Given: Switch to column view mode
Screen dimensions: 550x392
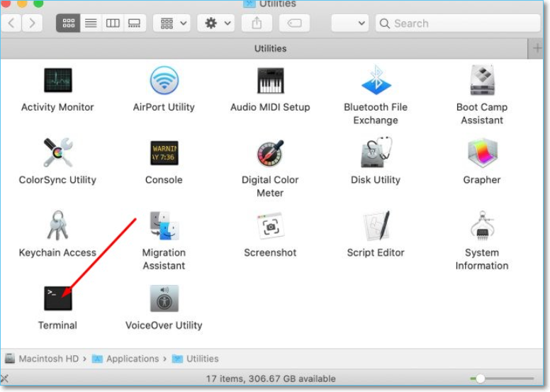Looking at the screenshot, I should pyautogui.click(x=113, y=23).
